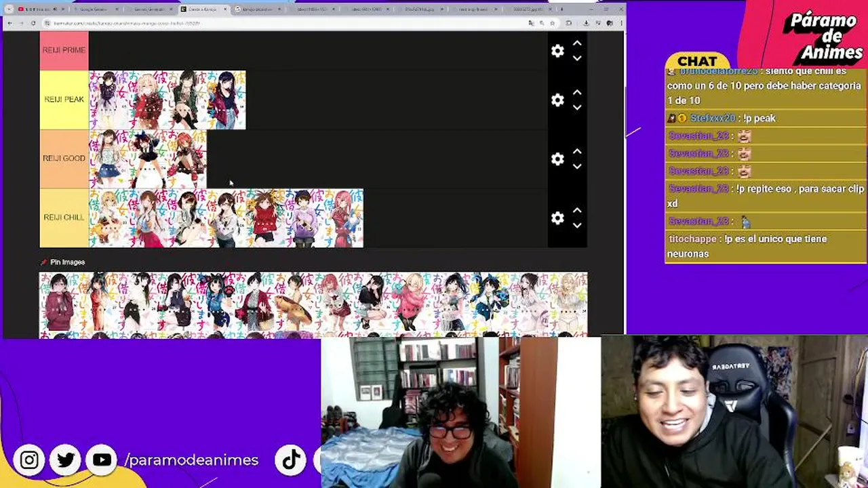
Task: Select blonde red-dress cover in REIJI PEAK
Action: 148,100
